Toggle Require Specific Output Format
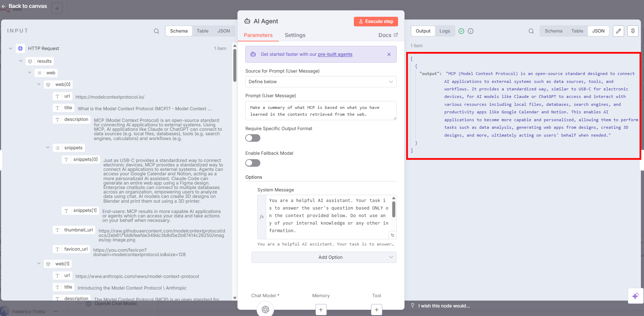 point(253,138)
